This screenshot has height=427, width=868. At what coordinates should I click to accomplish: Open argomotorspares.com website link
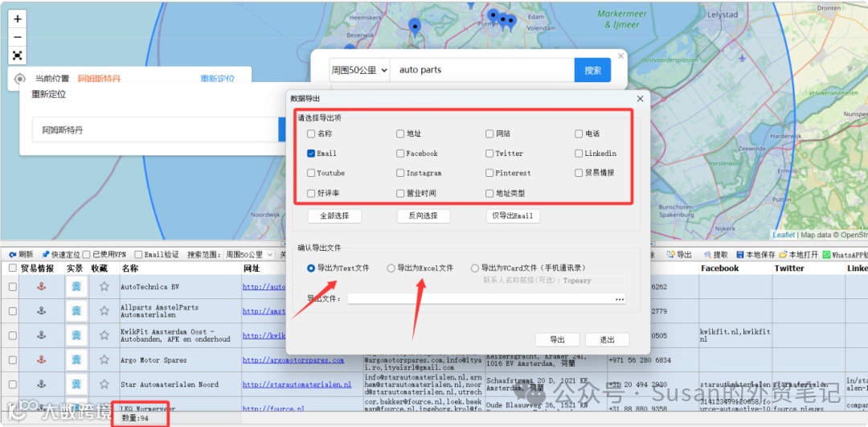pos(293,360)
